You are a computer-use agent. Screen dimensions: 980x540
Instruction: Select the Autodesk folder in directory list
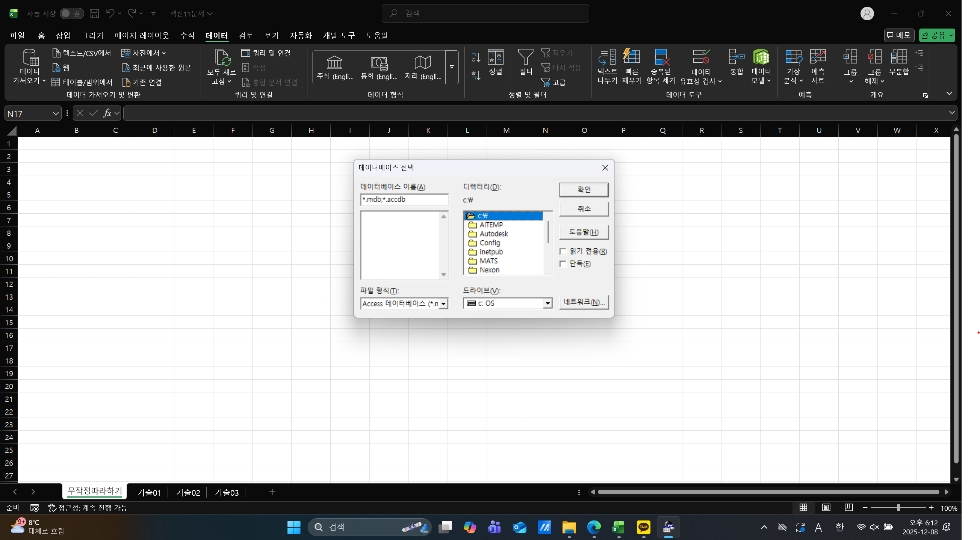click(493, 234)
